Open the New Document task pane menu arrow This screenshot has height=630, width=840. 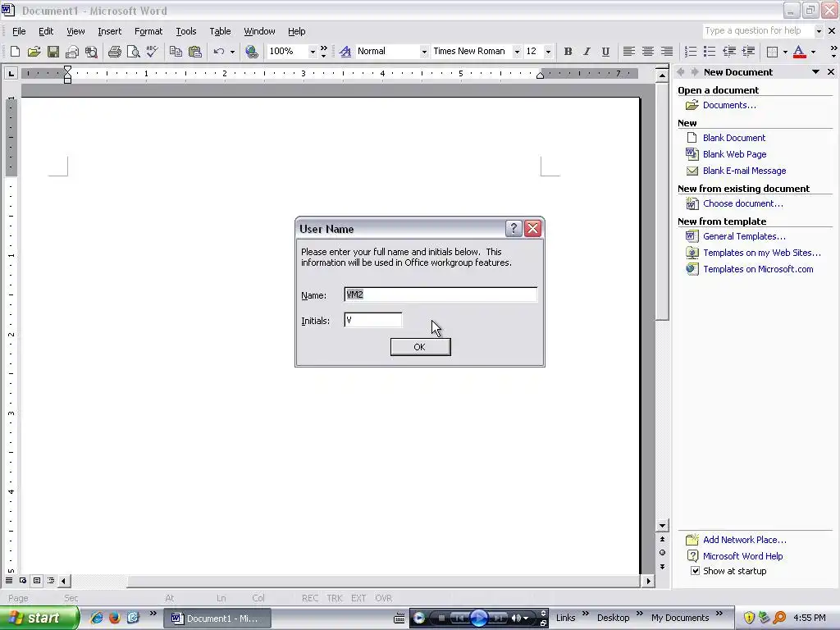815,72
